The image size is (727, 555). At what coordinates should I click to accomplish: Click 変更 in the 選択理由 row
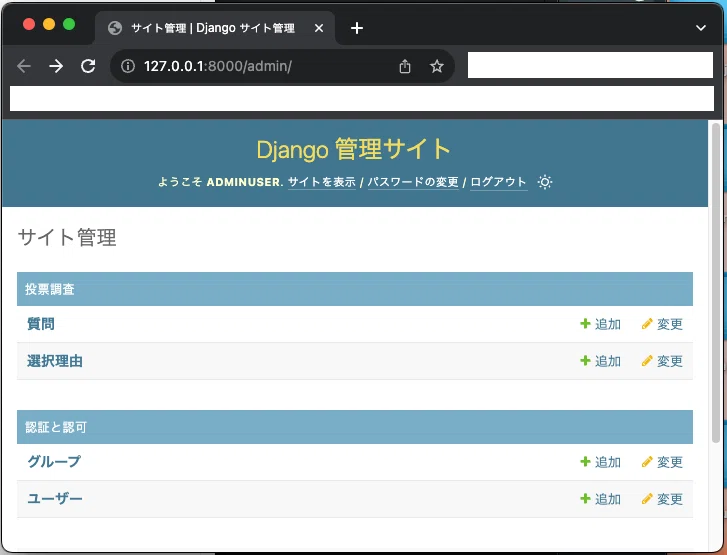662,361
